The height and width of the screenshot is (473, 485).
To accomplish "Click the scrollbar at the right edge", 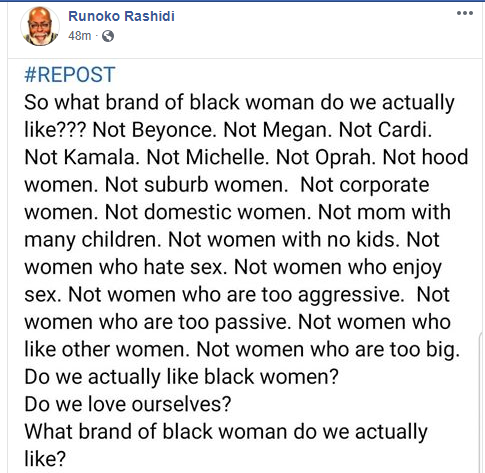I will click(x=483, y=402).
